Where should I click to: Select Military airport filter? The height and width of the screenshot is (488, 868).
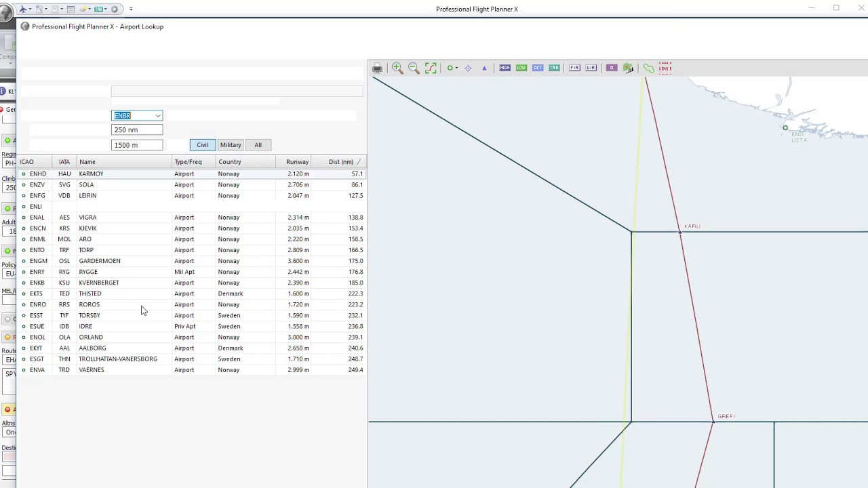pyautogui.click(x=231, y=145)
